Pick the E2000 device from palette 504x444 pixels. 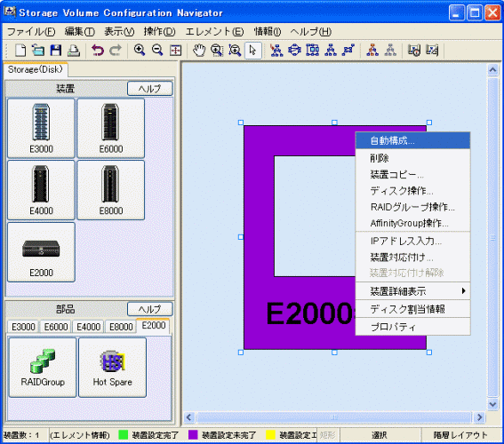coord(41,252)
